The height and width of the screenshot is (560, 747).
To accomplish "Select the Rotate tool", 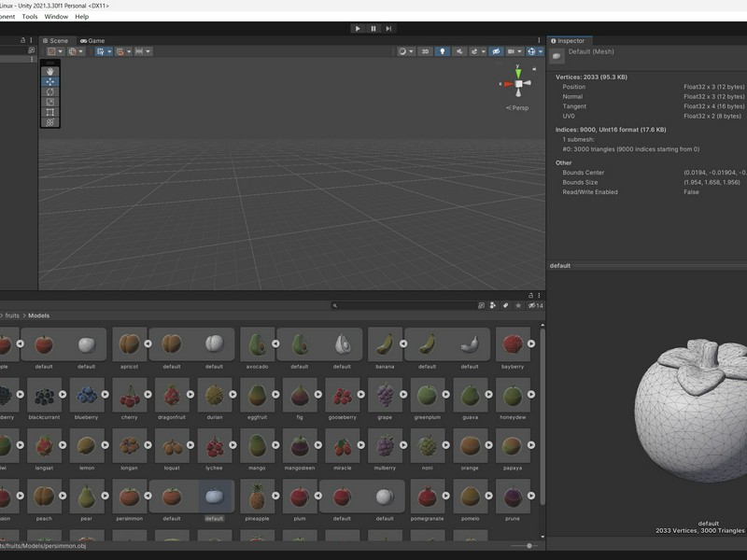I will tap(50, 91).
